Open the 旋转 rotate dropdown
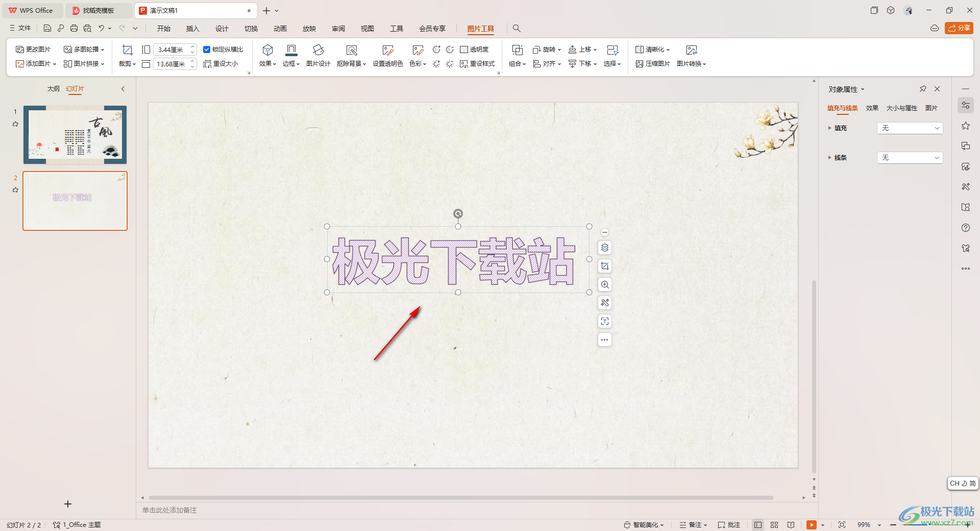The image size is (980, 531). 547,50
